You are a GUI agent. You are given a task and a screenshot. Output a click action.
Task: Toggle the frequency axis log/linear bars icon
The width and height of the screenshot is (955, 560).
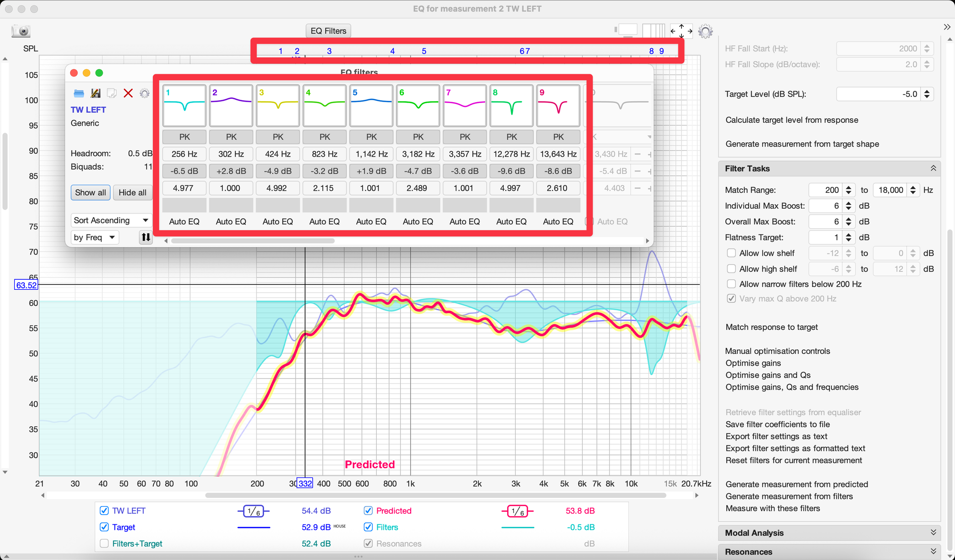[x=653, y=31]
